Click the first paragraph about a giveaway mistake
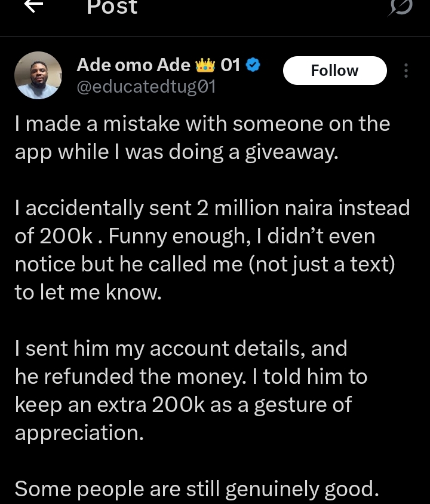Image resolution: width=430 pixels, height=504 pixels. click(x=202, y=138)
